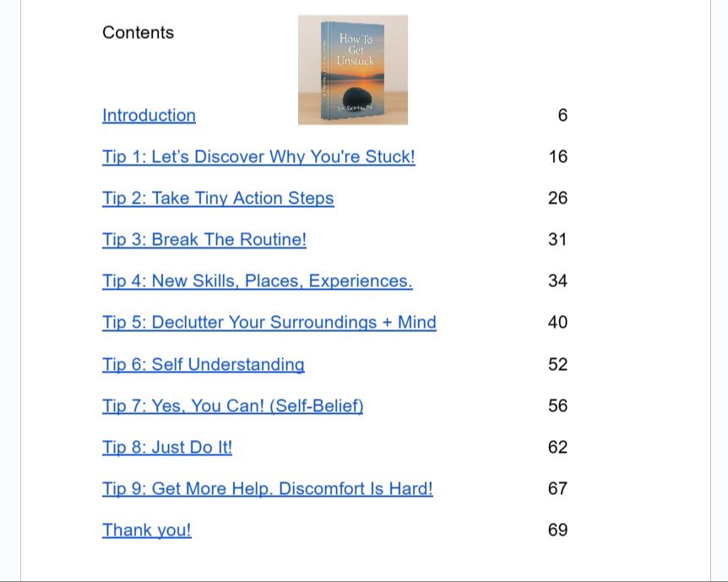Open Tip 4: New Skills, Places, Experiences.
This screenshot has height=582, width=728.
tap(258, 281)
